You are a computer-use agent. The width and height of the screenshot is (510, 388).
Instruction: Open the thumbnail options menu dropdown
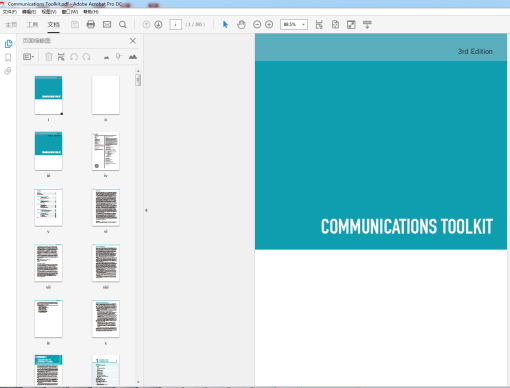click(29, 57)
